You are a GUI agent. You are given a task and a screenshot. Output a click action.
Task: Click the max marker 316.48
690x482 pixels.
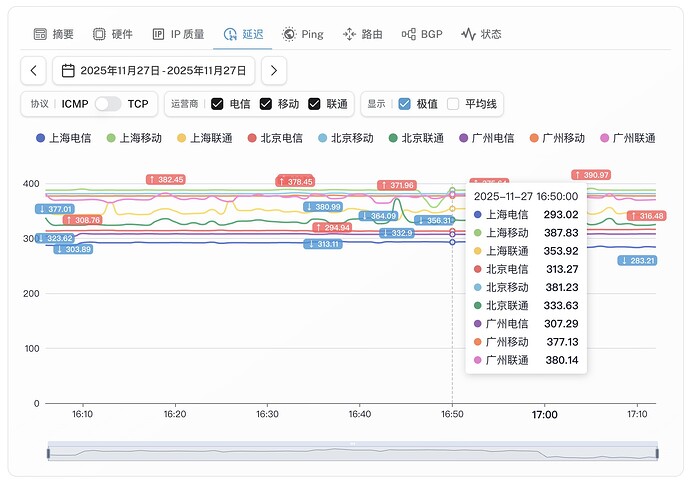647,216
